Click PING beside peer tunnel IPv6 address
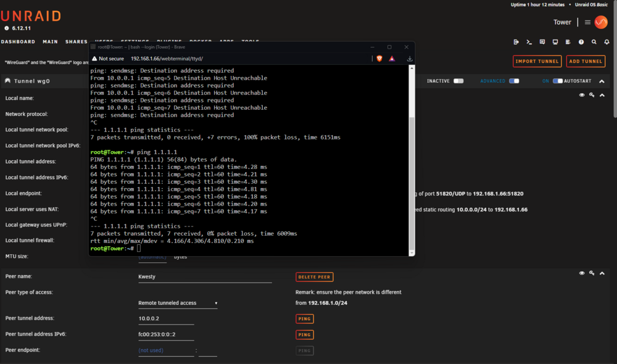The image size is (617, 364). [305, 335]
